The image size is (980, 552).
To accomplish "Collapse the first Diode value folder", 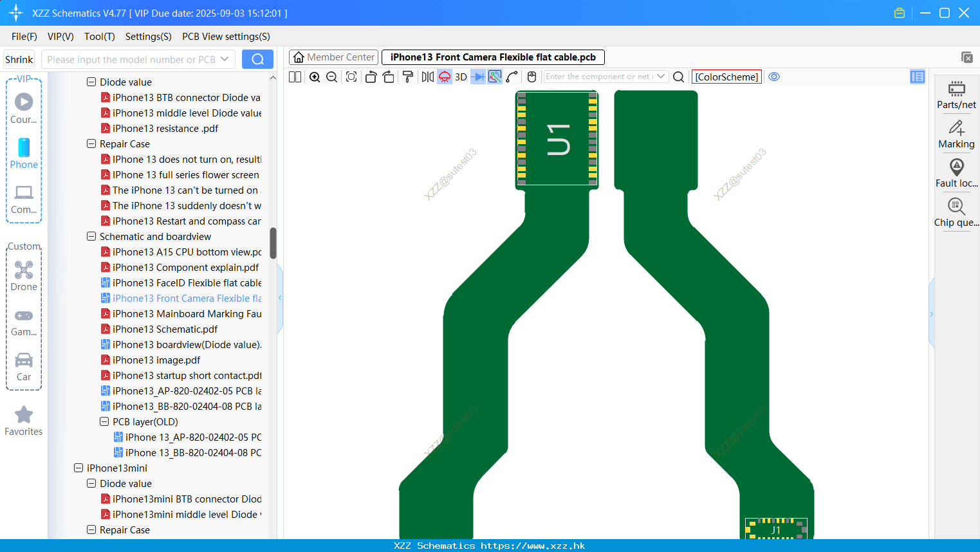I will click(x=91, y=82).
